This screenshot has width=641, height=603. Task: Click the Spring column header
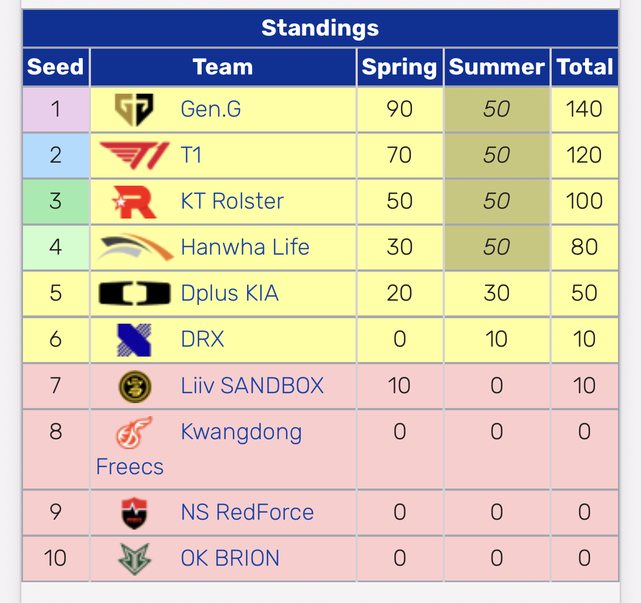pos(399,68)
